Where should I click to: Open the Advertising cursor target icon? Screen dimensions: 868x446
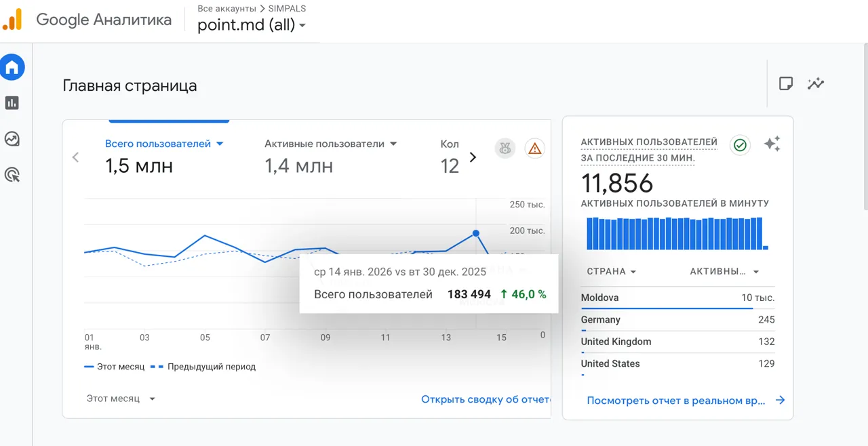(x=12, y=175)
